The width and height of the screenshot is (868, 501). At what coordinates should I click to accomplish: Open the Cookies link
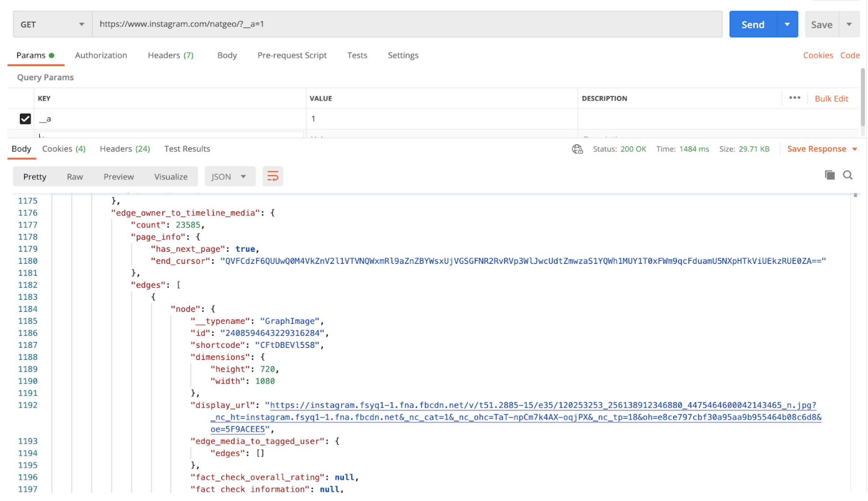click(x=818, y=55)
